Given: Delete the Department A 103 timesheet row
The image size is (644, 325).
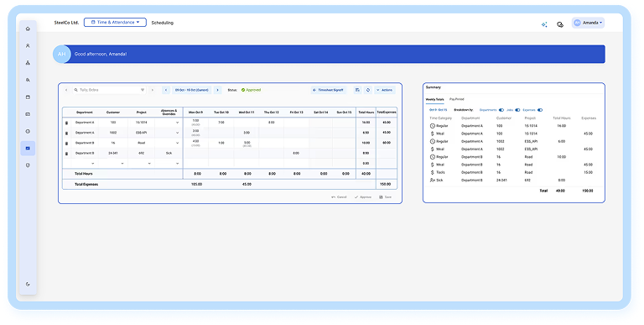Looking at the screenshot, I should pos(66,123).
